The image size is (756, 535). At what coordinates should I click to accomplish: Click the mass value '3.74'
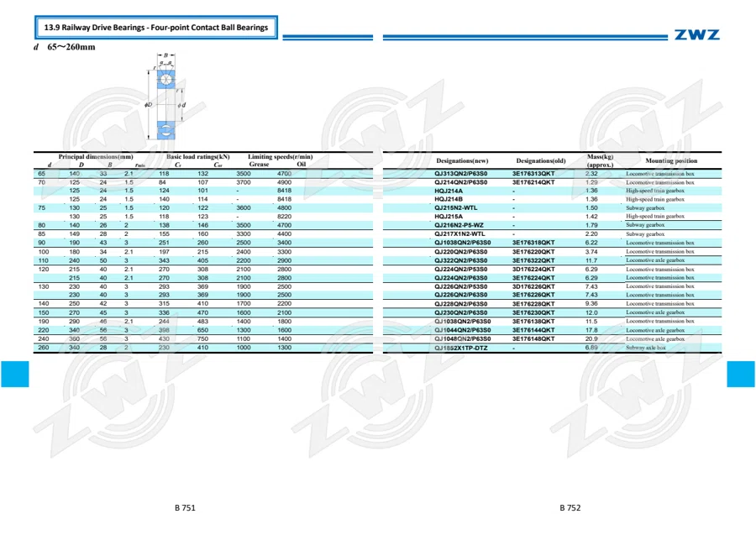(591, 252)
